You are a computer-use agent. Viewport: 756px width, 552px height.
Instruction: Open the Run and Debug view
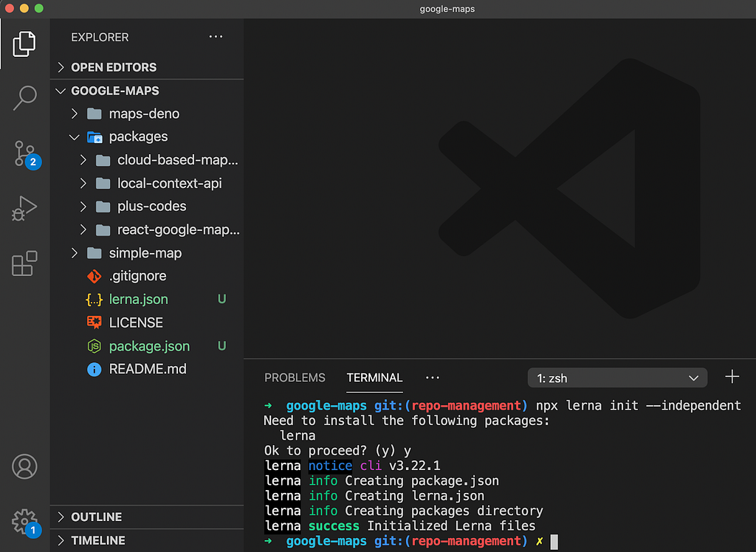[x=24, y=208]
